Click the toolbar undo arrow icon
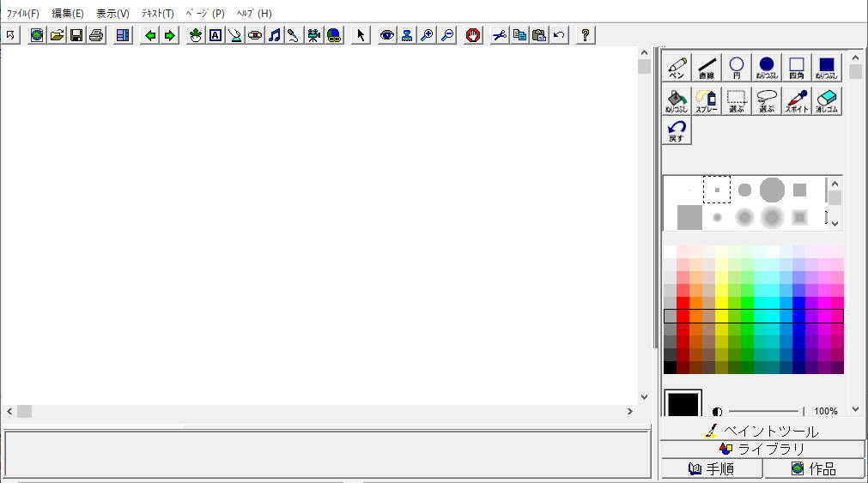Viewport: 868px width, 483px height. click(x=559, y=35)
